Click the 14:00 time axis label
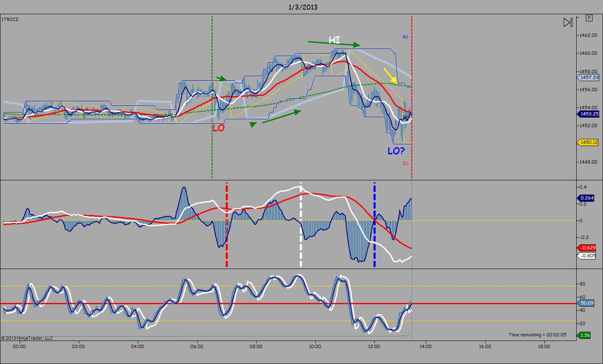This screenshot has width=603, height=364. (426, 346)
